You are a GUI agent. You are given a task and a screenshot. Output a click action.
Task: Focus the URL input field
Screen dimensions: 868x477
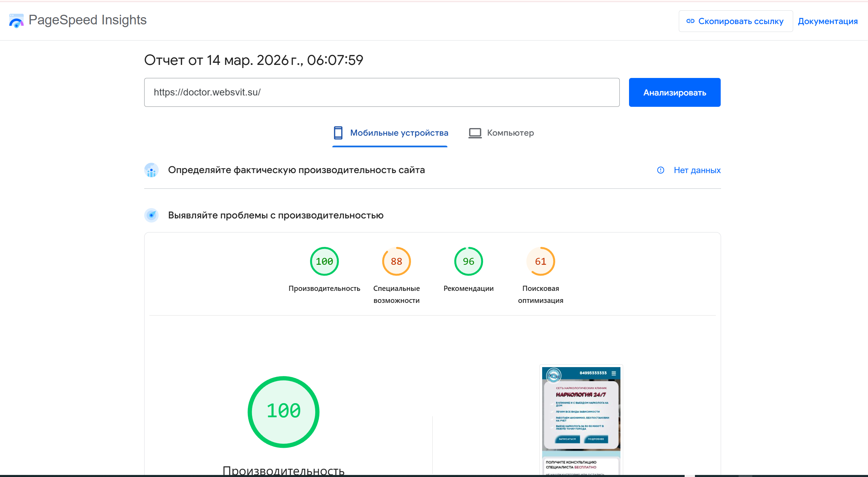[381, 92]
